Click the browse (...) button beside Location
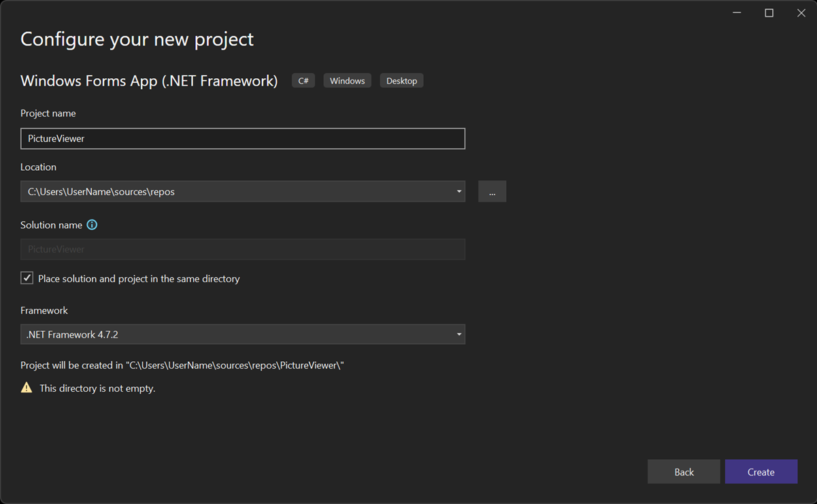The image size is (817, 504). click(492, 191)
